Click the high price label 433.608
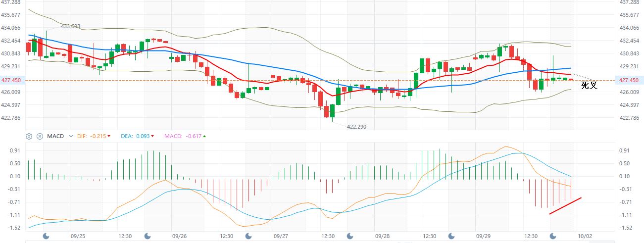The height and width of the screenshot is (243, 644). click(x=70, y=26)
